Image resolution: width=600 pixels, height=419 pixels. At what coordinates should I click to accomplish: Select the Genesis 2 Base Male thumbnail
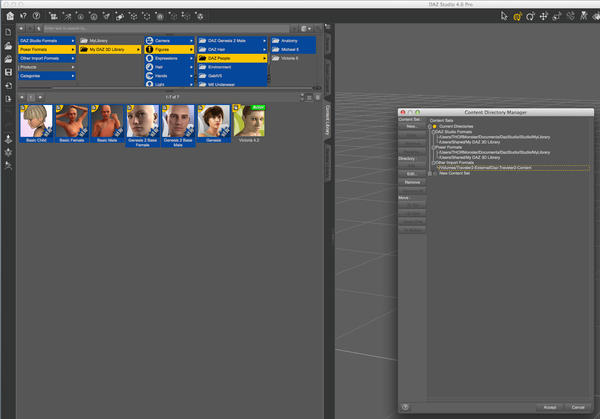pyautogui.click(x=178, y=126)
